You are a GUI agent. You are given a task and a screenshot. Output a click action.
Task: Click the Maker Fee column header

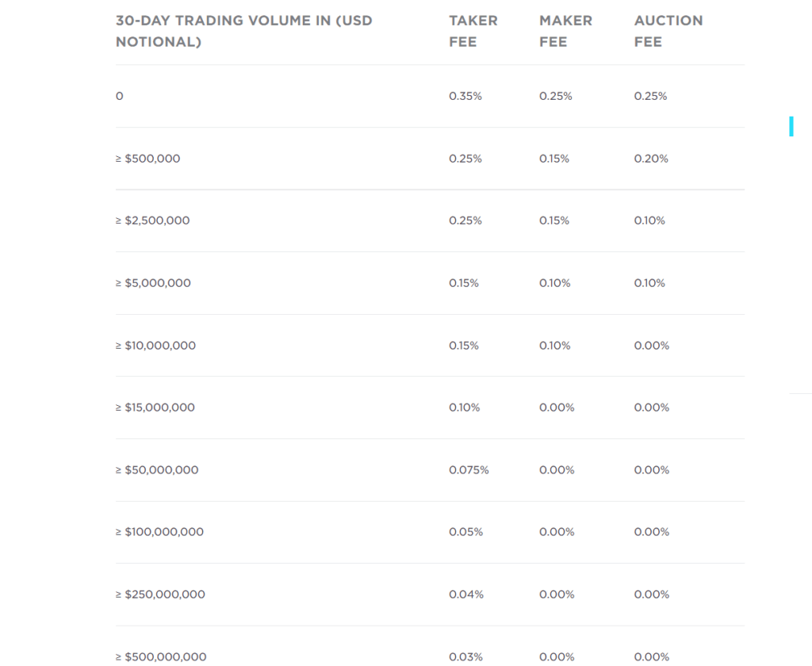click(565, 31)
